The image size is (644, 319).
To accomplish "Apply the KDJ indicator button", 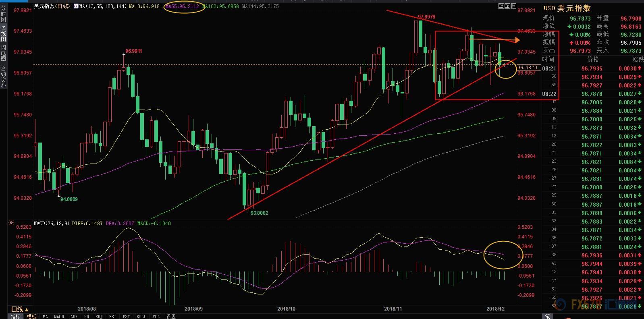I will pyautogui.click(x=99, y=316).
